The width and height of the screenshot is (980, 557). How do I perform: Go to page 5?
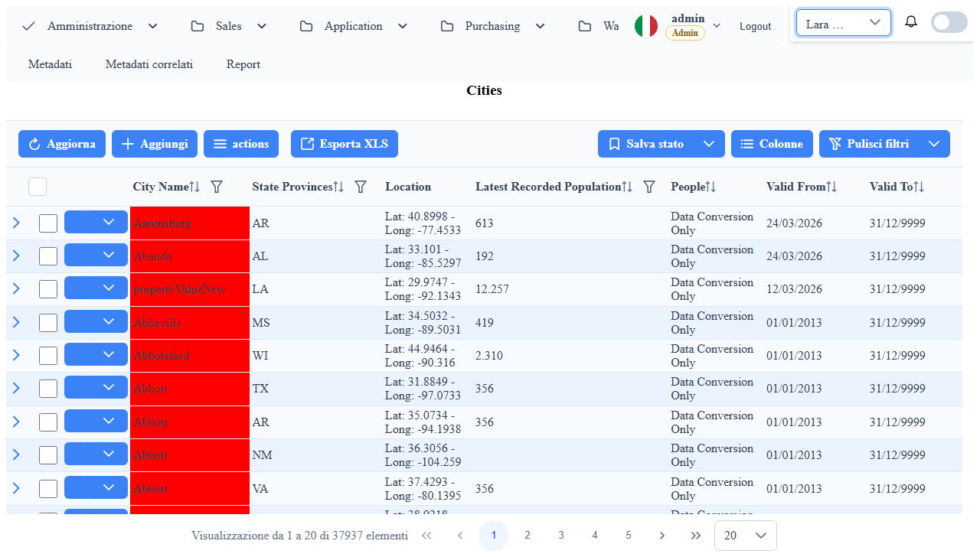pyautogui.click(x=629, y=536)
